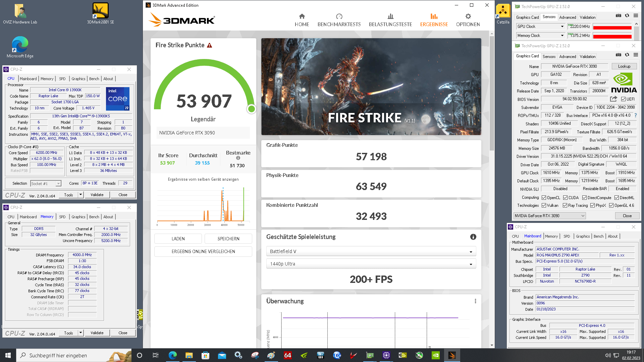Switch to Mainboard tab in CPU-Z CPU window
Image resolution: width=644 pixels, height=362 pixels.
coord(28,79)
